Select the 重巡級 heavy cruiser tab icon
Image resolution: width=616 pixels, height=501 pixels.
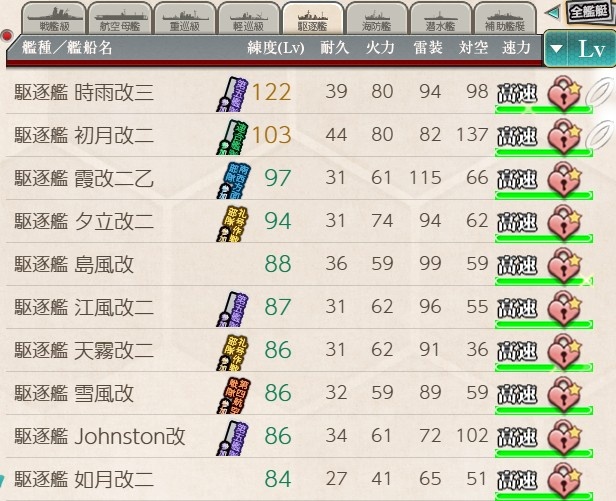(x=185, y=19)
